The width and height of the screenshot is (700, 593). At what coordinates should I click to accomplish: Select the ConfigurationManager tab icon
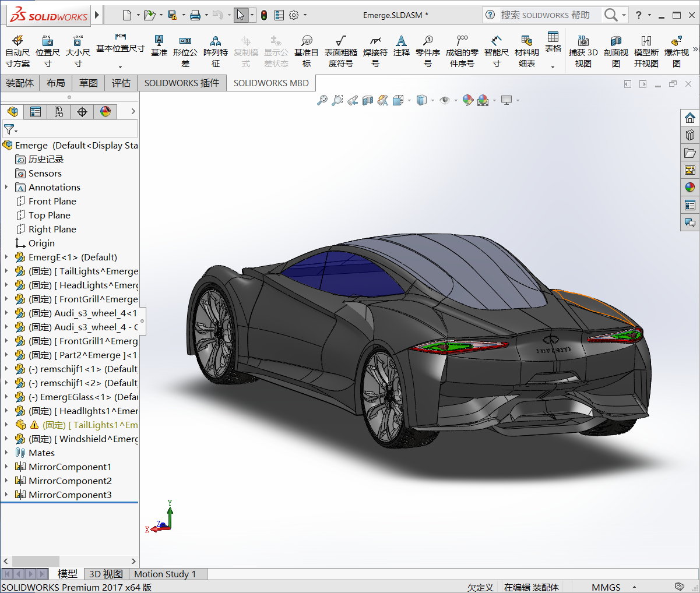[x=59, y=112]
